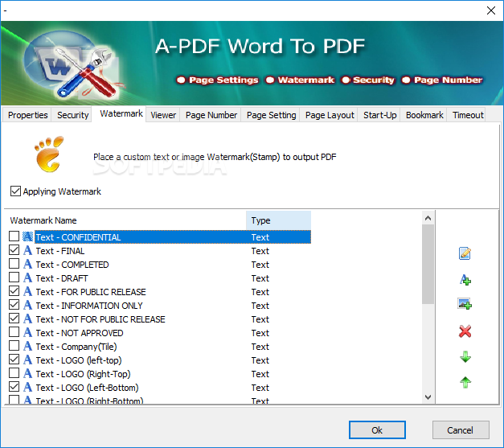Image resolution: width=504 pixels, height=448 pixels.
Task: Open the Page Setting tab
Action: [x=271, y=115]
